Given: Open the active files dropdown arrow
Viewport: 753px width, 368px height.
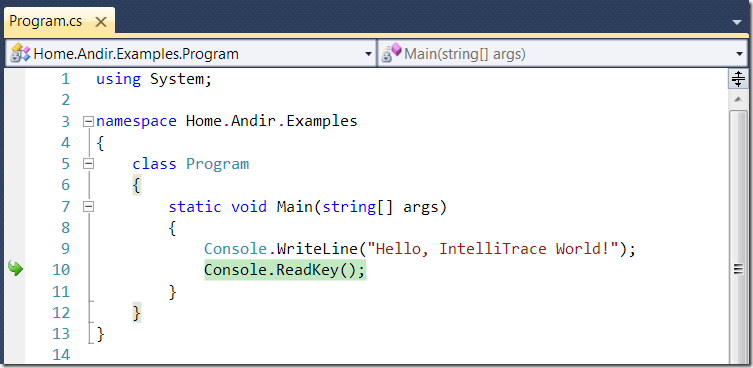Looking at the screenshot, I should [738, 23].
